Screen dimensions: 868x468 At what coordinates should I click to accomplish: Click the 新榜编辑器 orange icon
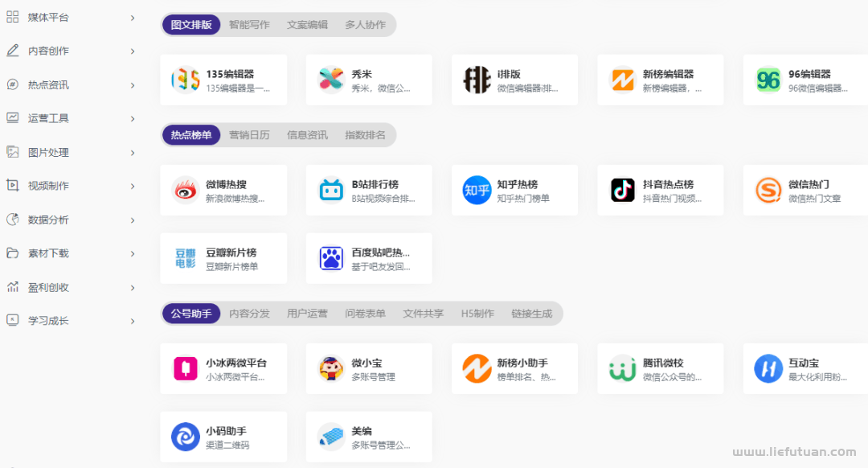(622, 80)
